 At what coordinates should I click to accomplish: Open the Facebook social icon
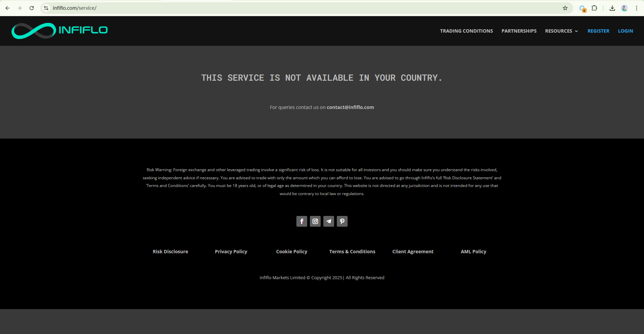pyautogui.click(x=301, y=221)
